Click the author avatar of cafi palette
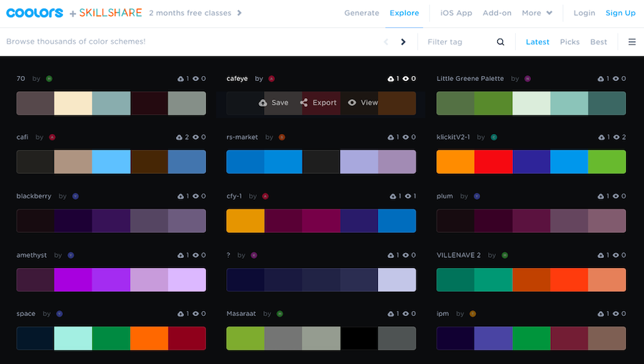This screenshot has height=364, width=644. pyautogui.click(x=52, y=138)
